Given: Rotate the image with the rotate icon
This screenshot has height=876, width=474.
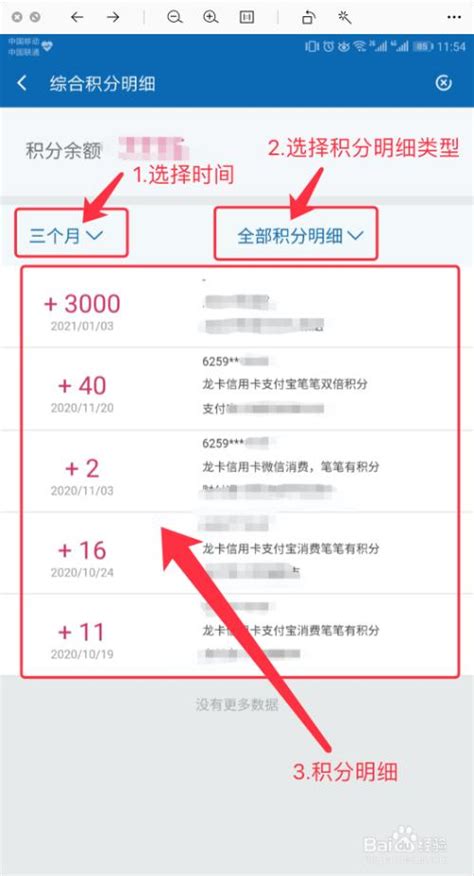Looking at the screenshot, I should pyautogui.click(x=309, y=17).
